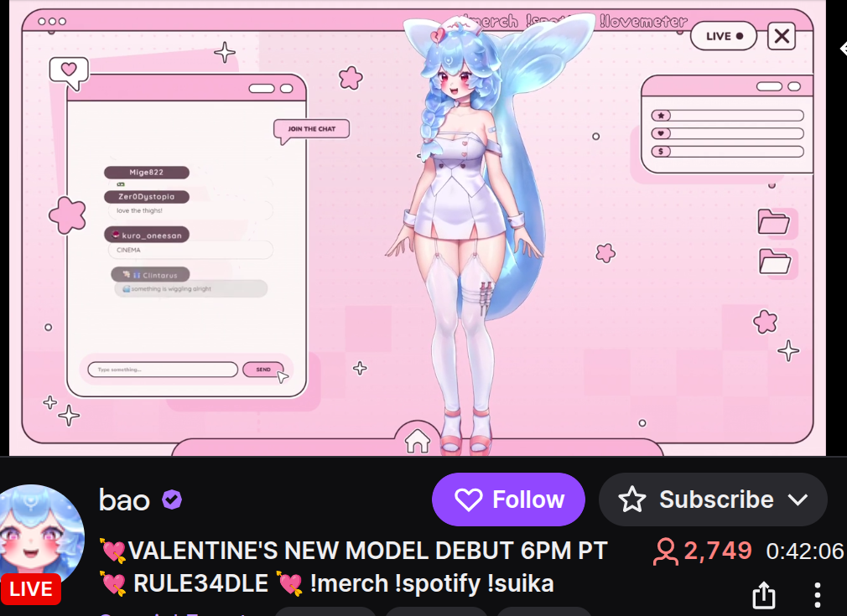Click the LIVE indicator pill in overlay
This screenshot has height=616, width=847.
pyautogui.click(x=724, y=36)
